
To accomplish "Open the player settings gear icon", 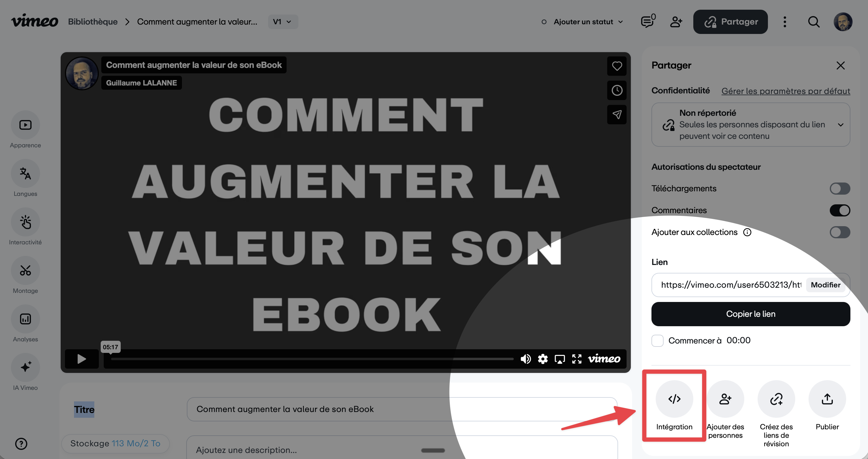I will click(543, 359).
